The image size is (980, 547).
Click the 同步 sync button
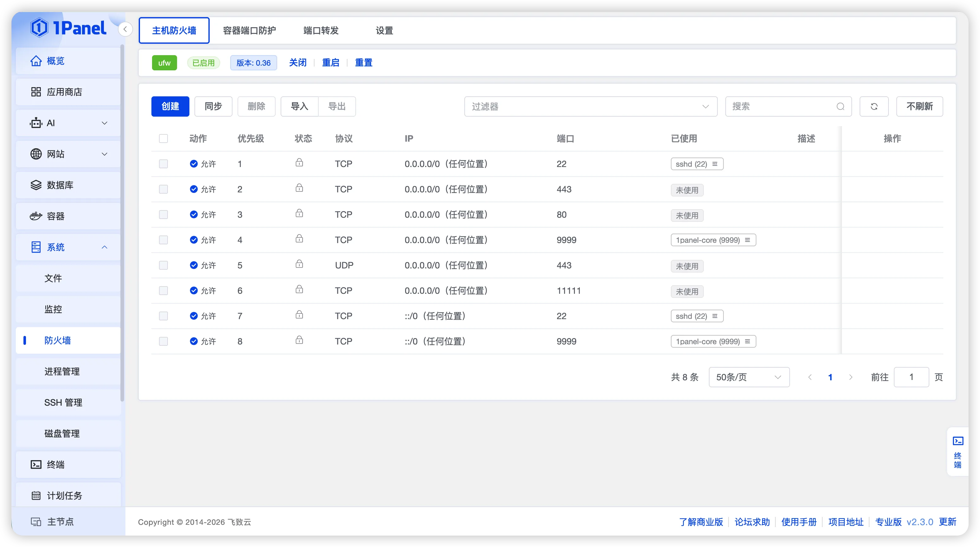213,106
